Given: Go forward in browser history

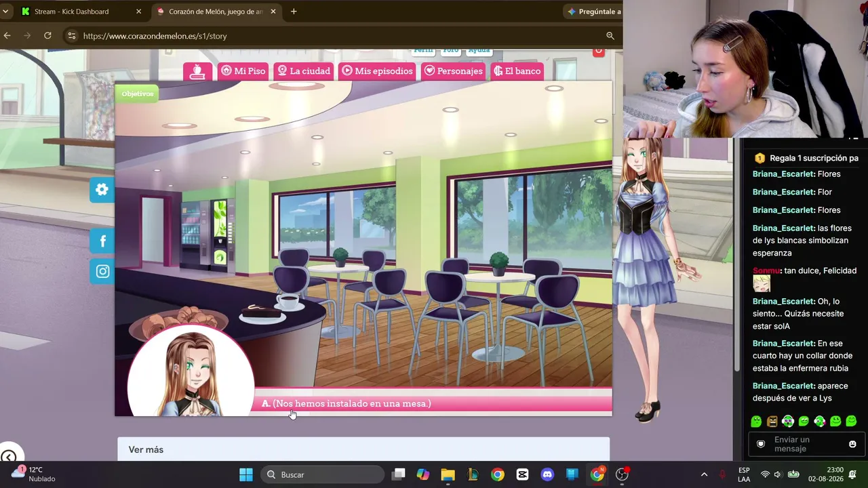Looking at the screenshot, I should pyautogui.click(x=27, y=36).
